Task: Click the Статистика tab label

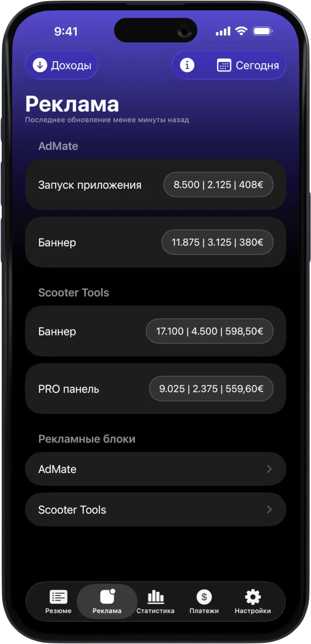Action: [x=155, y=611]
